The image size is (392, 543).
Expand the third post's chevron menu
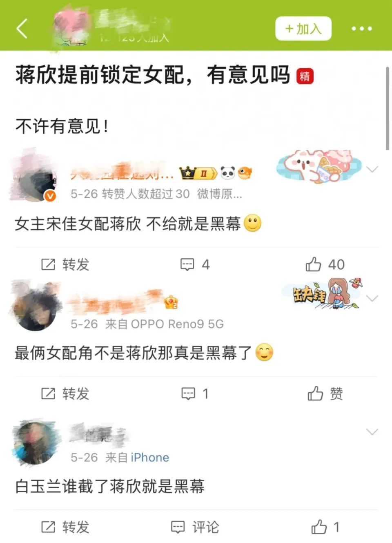[372, 432]
